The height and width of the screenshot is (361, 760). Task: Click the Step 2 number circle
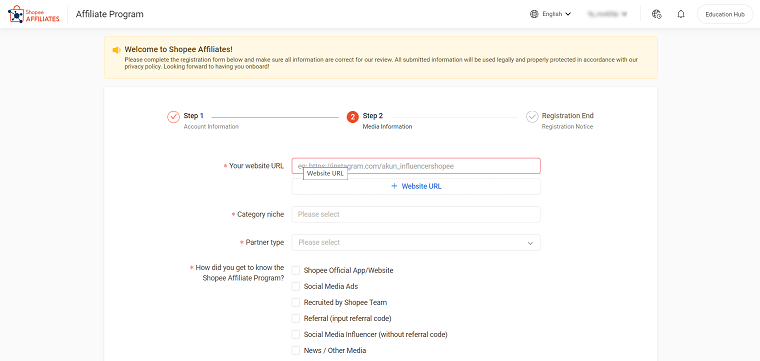click(x=353, y=117)
